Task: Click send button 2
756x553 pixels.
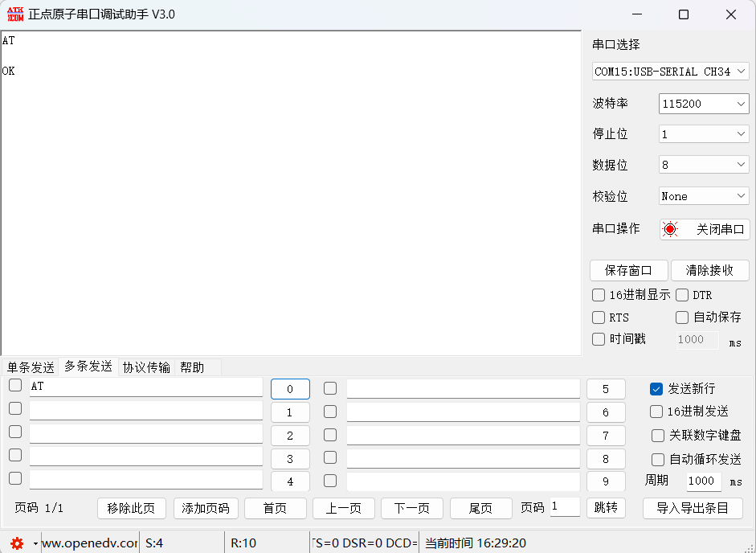Action: [x=290, y=436]
